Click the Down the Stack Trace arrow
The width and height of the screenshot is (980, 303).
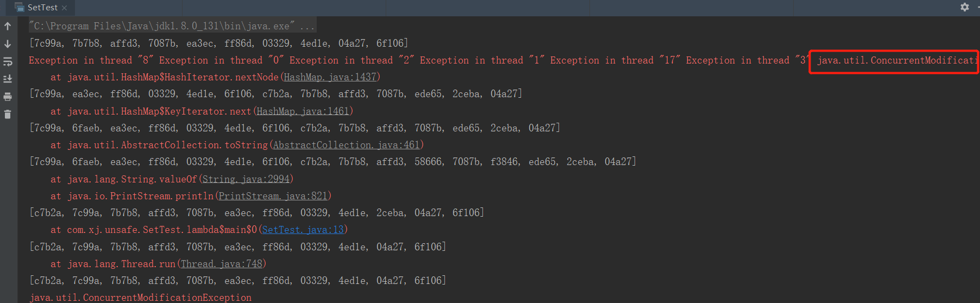(8, 44)
